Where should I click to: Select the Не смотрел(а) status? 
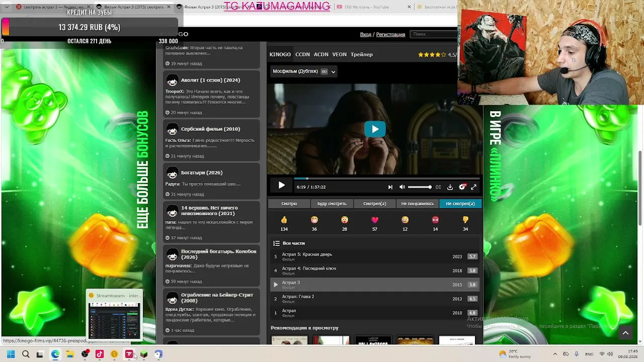[x=460, y=204]
